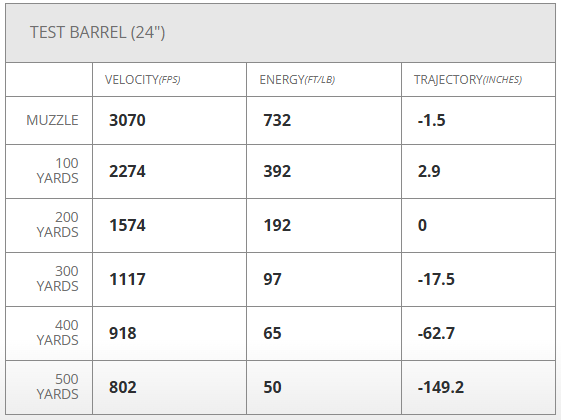
Task: Select muzzle velocity value 3070
Action: click(x=127, y=120)
